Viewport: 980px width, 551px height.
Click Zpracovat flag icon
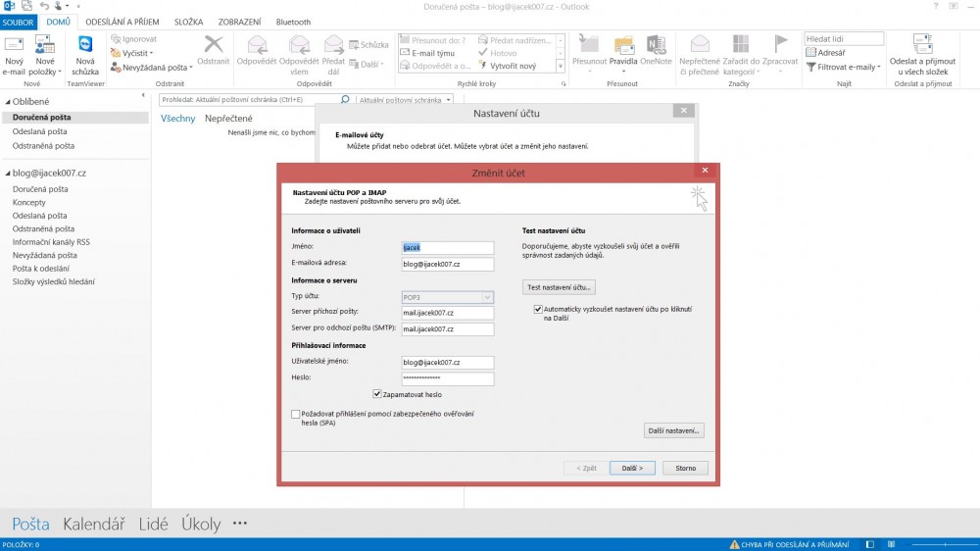(x=781, y=45)
